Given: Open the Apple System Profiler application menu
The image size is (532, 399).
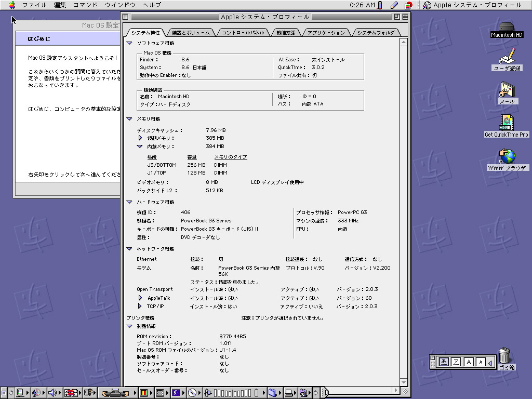Looking at the screenshot, I should (x=472, y=5).
